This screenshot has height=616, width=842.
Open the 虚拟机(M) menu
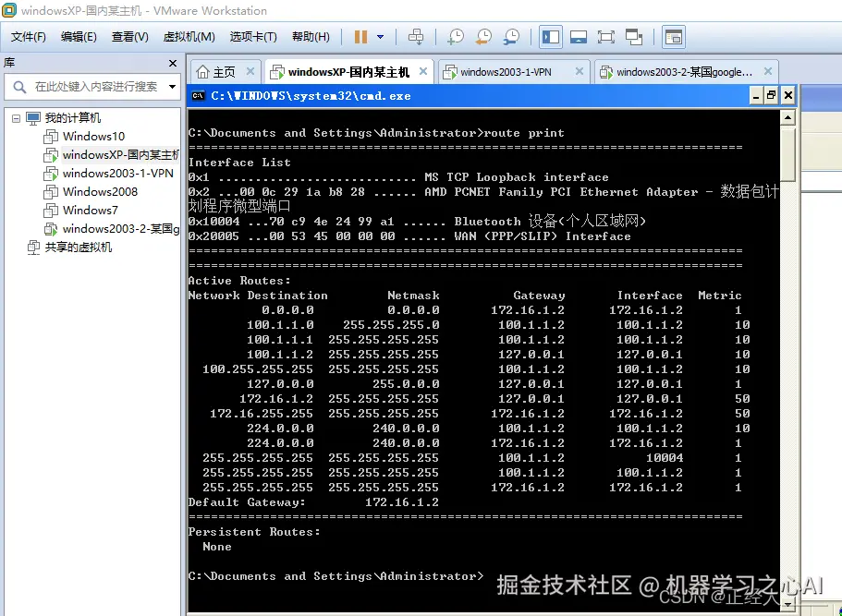point(189,37)
